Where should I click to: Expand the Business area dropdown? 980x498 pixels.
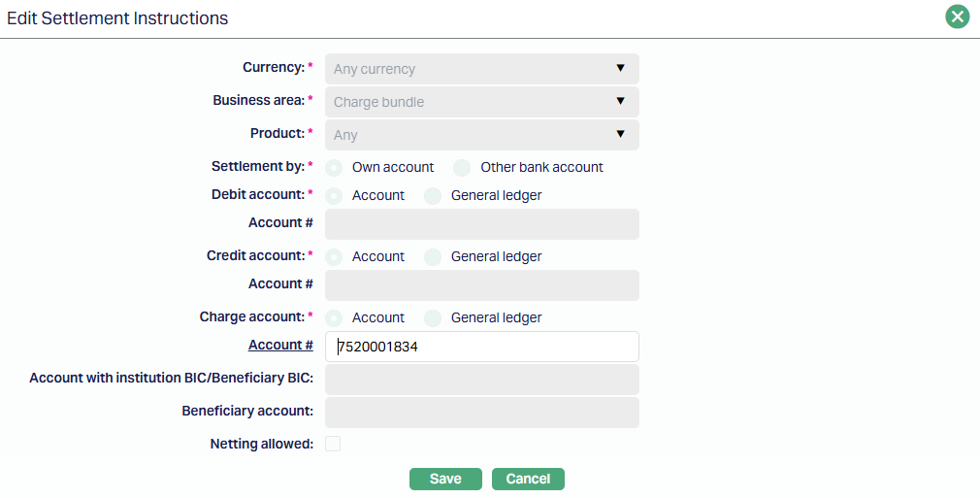481,102
